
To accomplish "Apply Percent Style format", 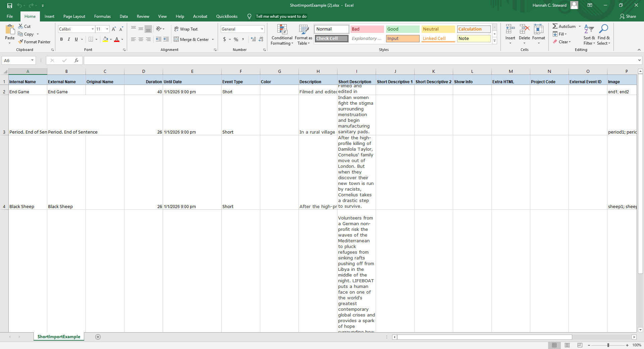I will (x=236, y=39).
